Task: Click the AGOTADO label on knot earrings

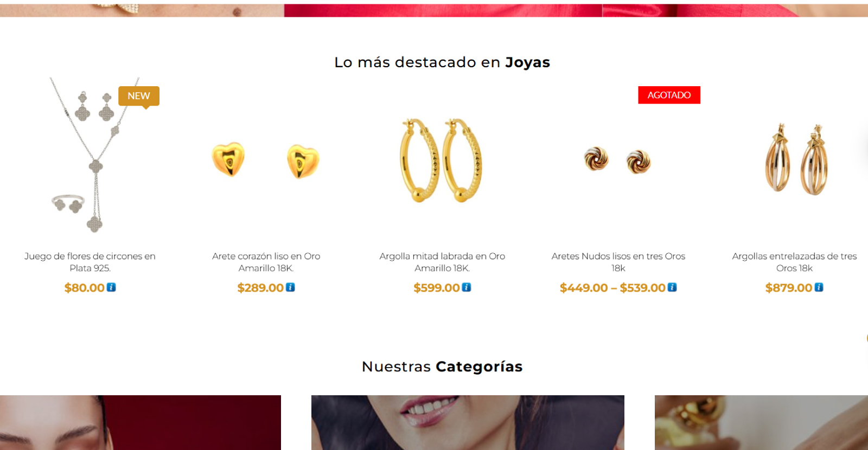Action: (669, 95)
